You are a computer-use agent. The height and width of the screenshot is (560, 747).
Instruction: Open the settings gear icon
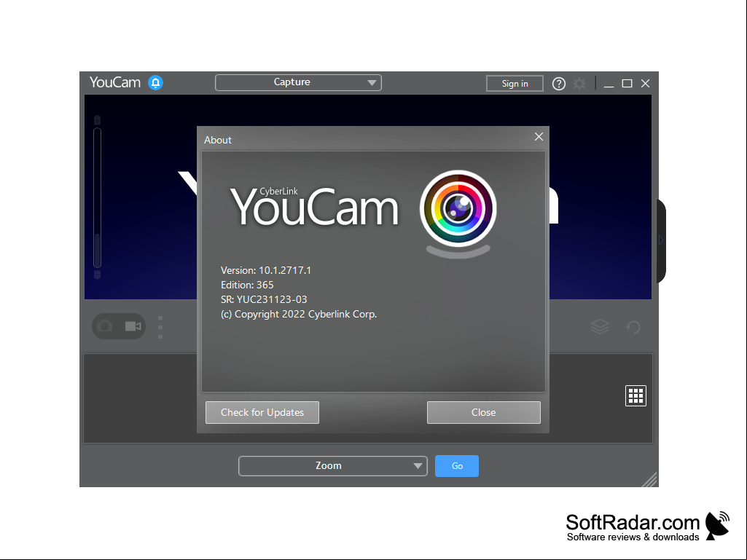pos(579,84)
